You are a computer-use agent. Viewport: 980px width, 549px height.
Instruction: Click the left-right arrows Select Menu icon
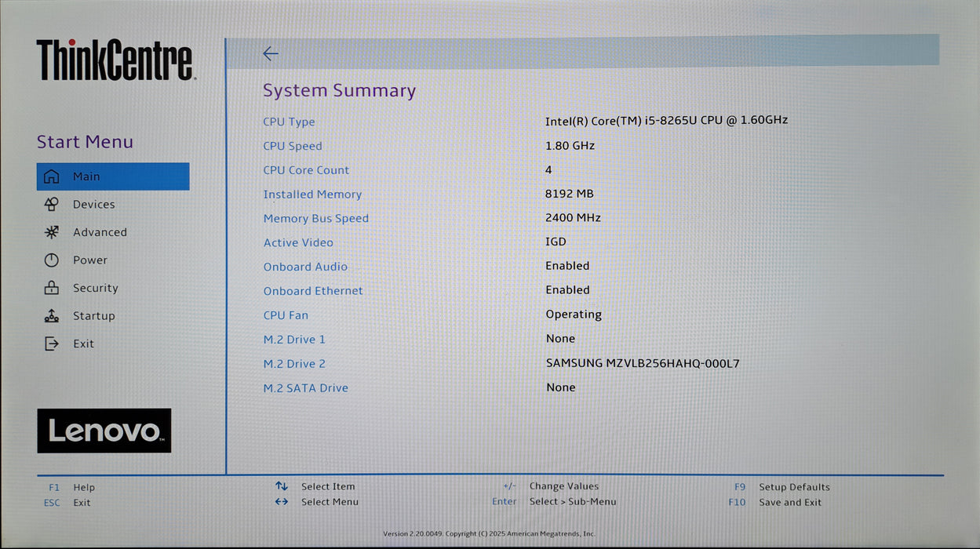pyautogui.click(x=282, y=502)
